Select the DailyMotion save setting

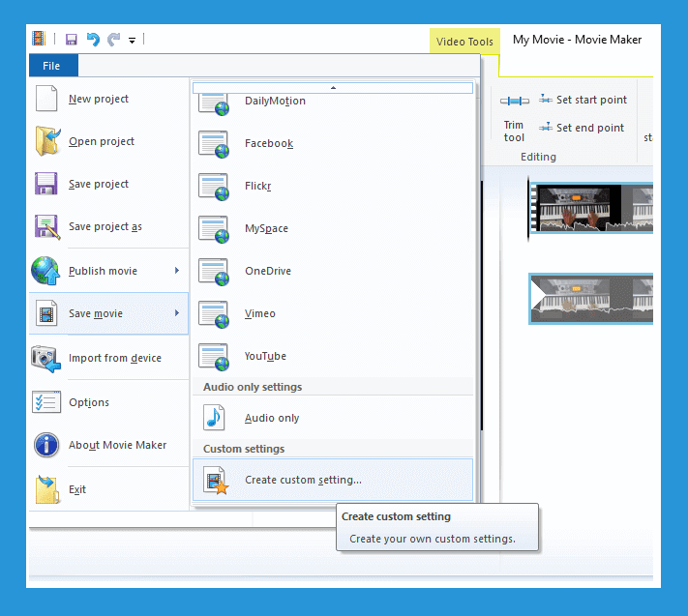point(333,104)
